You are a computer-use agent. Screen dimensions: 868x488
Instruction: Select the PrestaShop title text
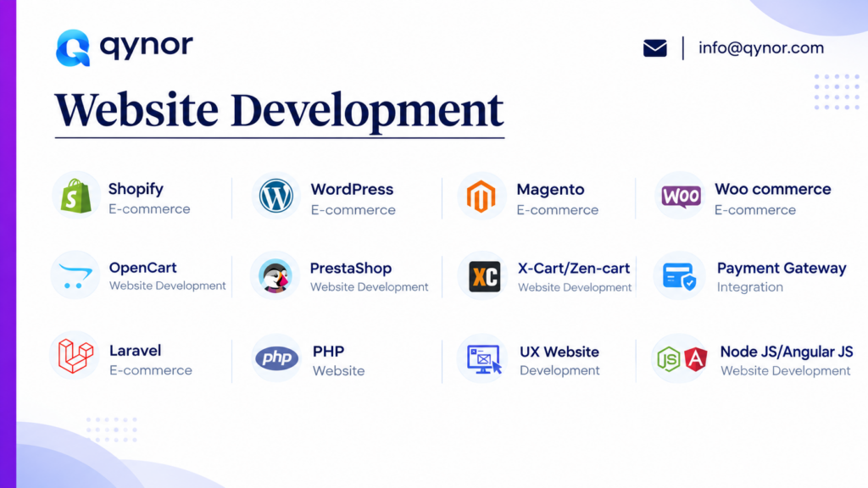pos(351,269)
